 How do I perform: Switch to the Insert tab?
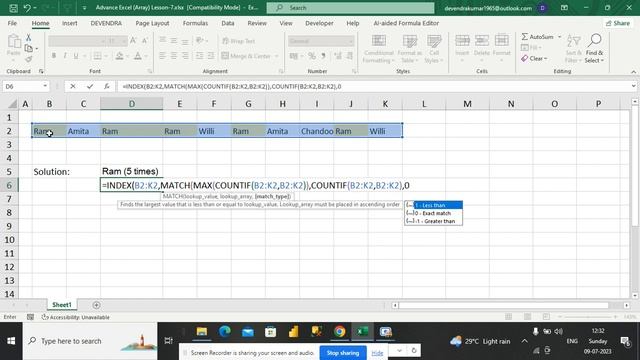[69, 23]
